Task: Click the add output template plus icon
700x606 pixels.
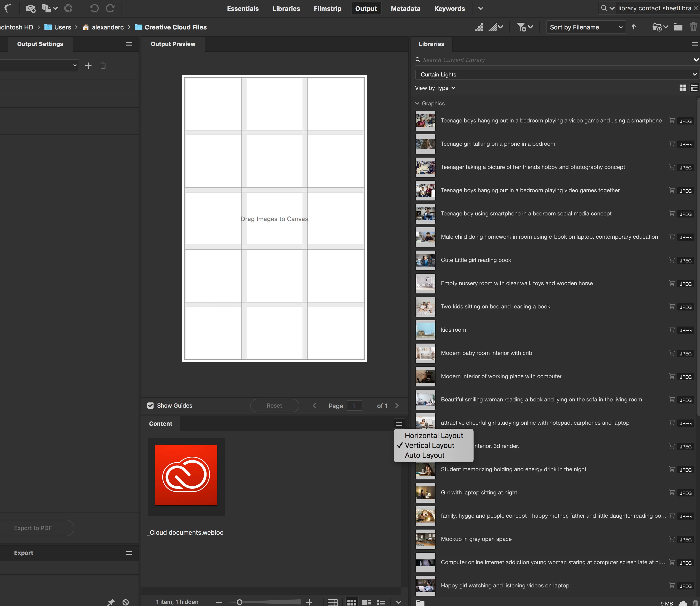Action: 88,66
